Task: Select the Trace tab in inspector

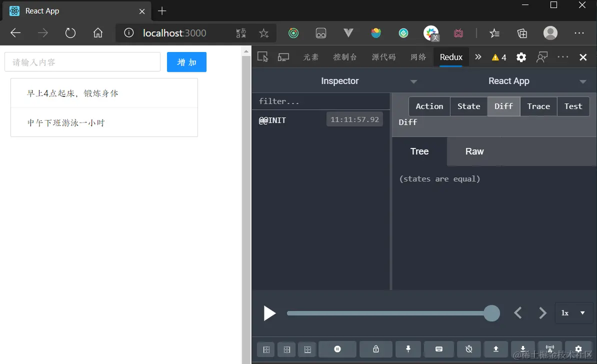Action: tap(538, 106)
